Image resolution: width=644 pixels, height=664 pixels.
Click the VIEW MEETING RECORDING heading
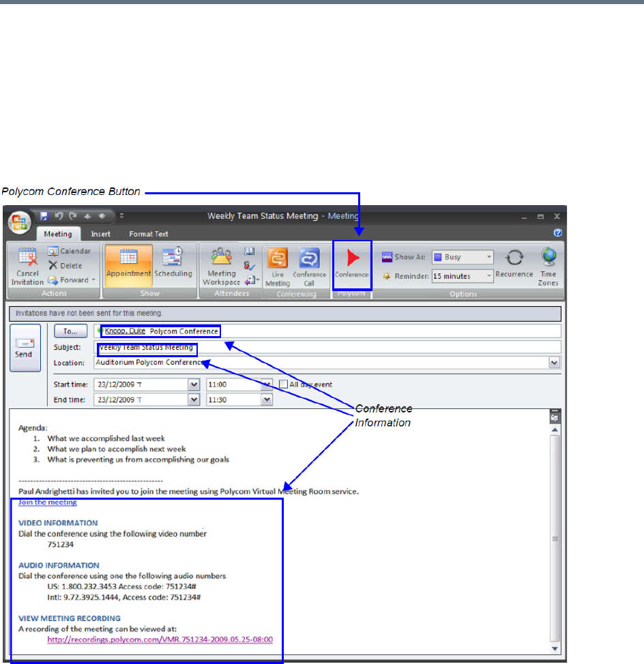70,618
